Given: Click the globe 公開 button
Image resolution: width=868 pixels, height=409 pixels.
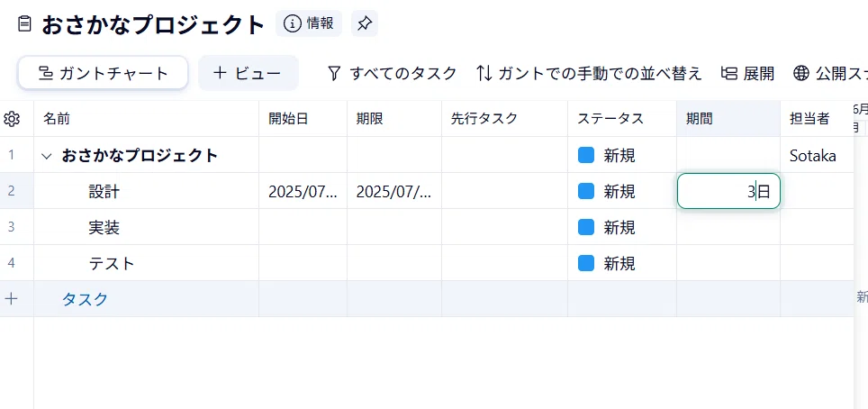Looking at the screenshot, I should 830,73.
